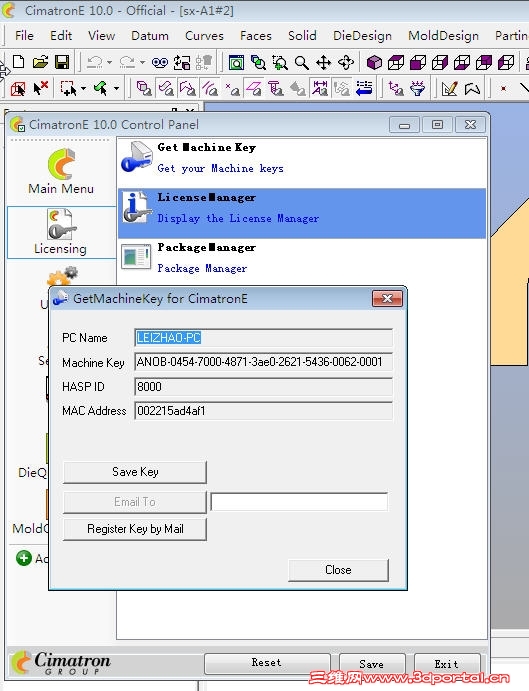The height and width of the screenshot is (691, 529).
Task: Open the MoldDesign menu
Action: (443, 36)
